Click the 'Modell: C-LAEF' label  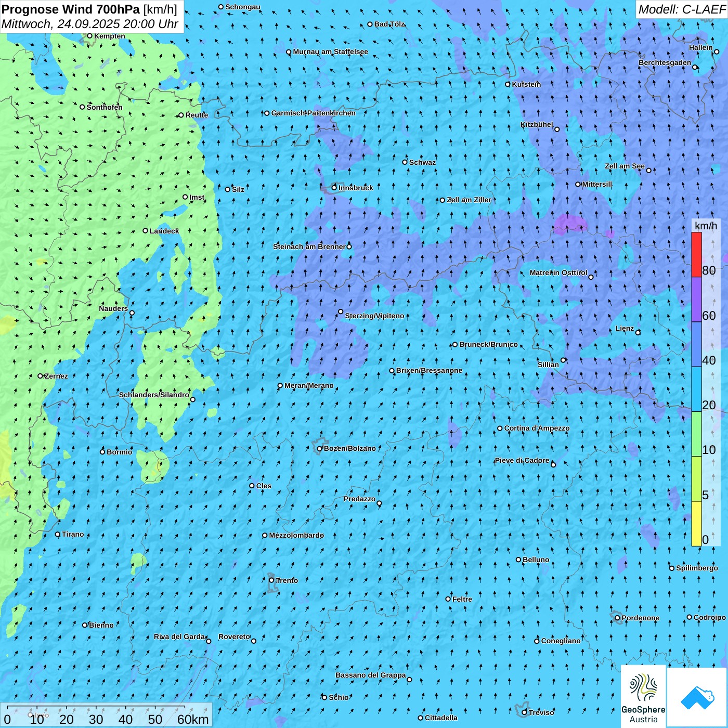point(681,9)
